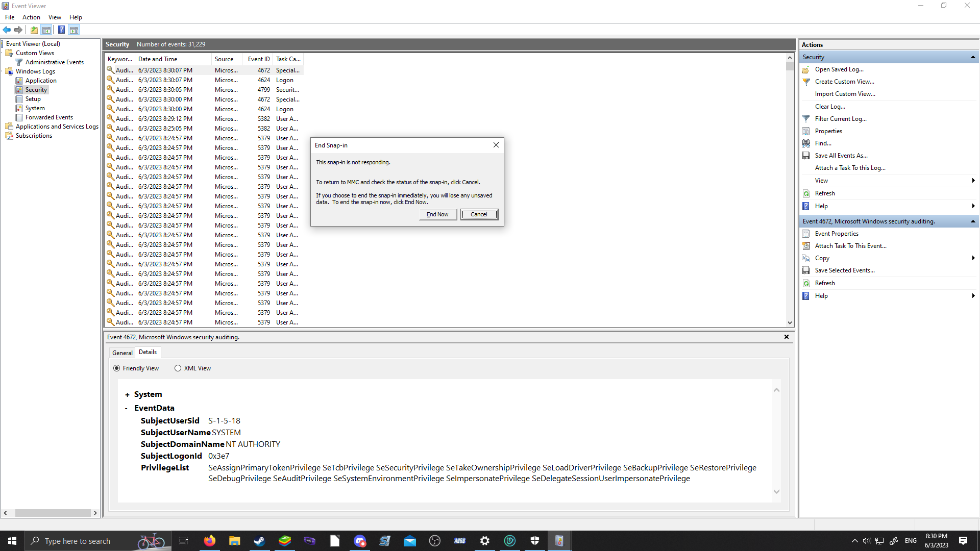Click the Filter Current Log funnel icon
The image size is (980, 551).
pos(806,119)
